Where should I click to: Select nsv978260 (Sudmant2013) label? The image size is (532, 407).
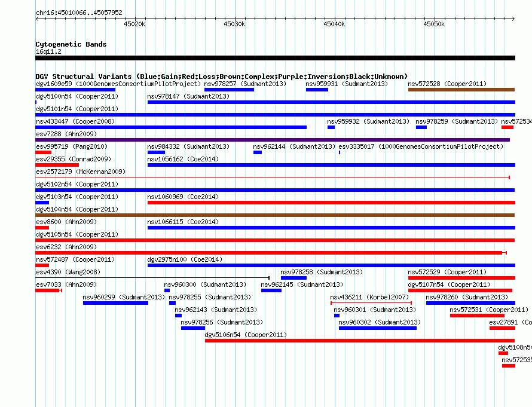tap(467, 297)
